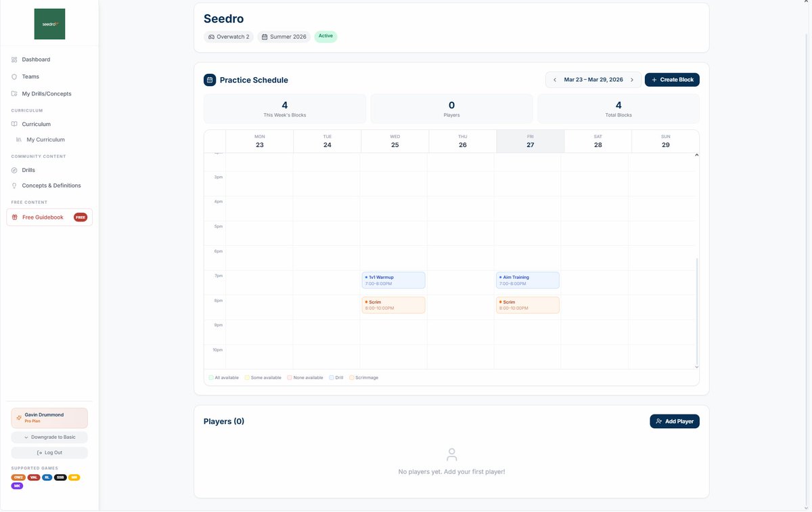Add a player to the team
The width and height of the screenshot is (812, 512).
(x=675, y=421)
